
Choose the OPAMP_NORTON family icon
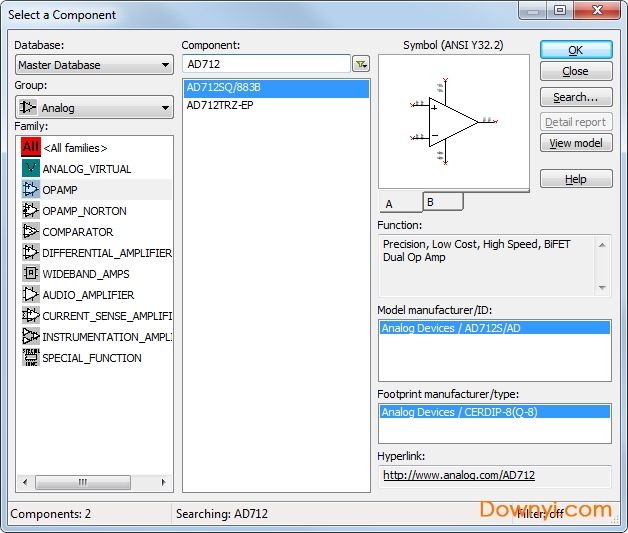tap(30, 211)
